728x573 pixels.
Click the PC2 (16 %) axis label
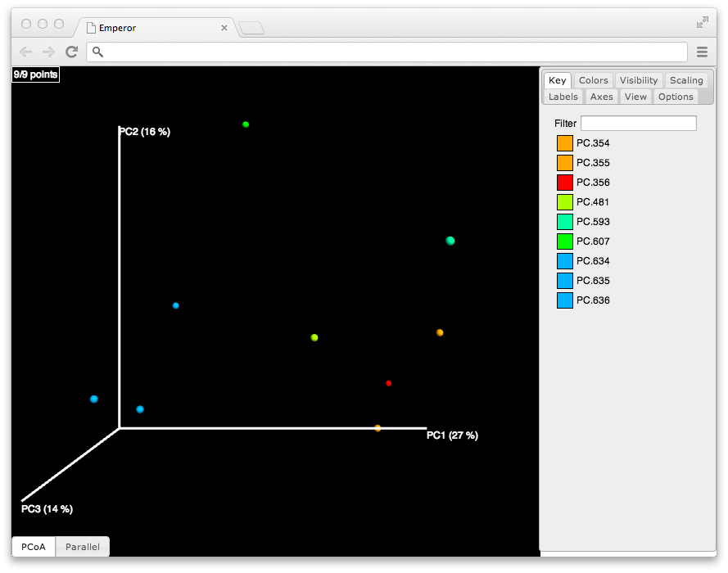(x=145, y=132)
